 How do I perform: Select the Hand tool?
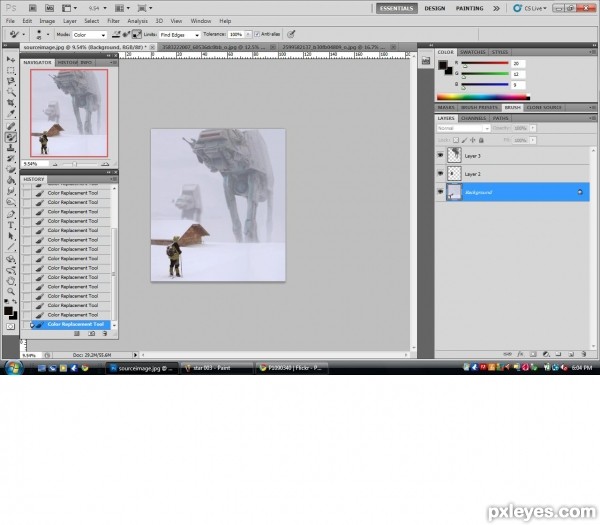tap(11, 281)
